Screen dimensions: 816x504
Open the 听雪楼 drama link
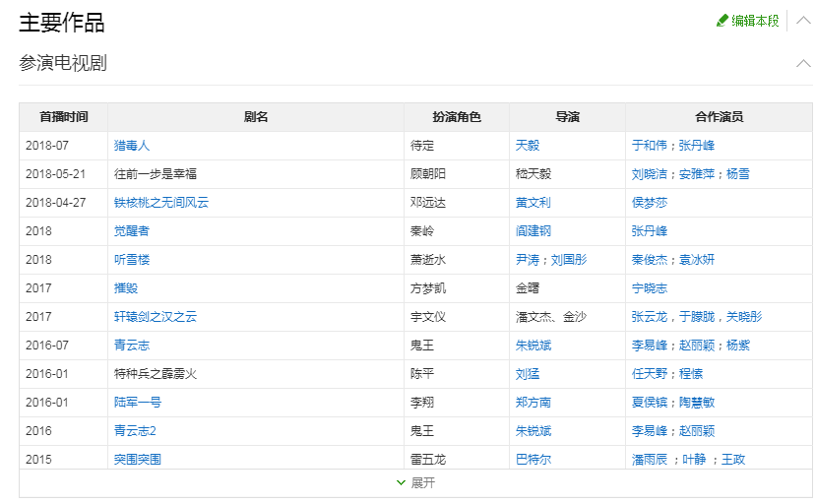[132, 260]
